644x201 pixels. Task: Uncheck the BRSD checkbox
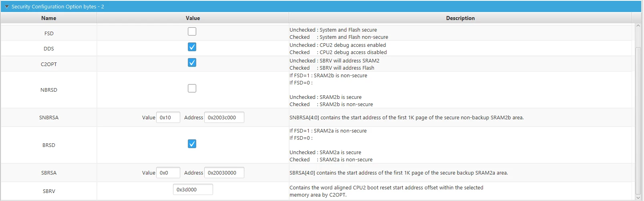pos(192,144)
